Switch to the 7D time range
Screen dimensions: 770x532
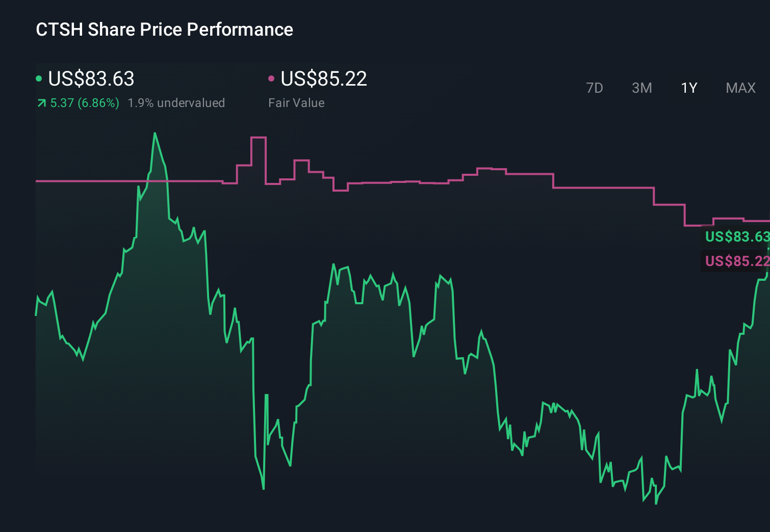(595, 88)
